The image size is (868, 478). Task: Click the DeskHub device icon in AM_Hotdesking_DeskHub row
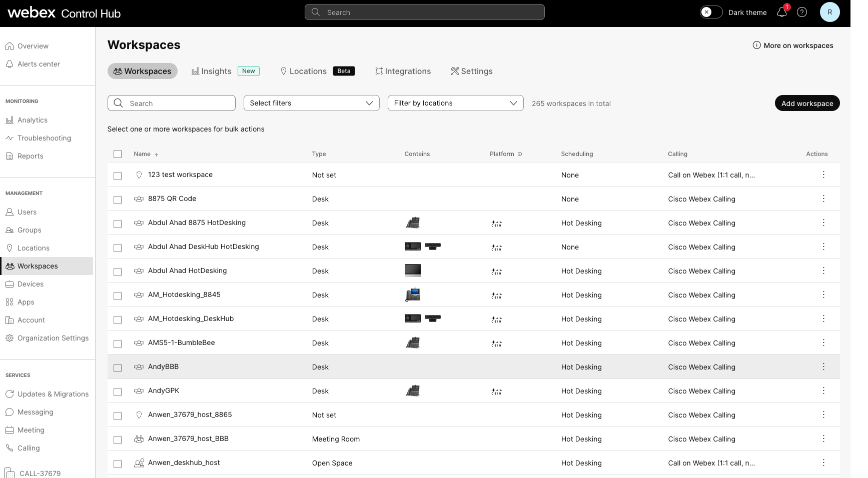coord(413,318)
